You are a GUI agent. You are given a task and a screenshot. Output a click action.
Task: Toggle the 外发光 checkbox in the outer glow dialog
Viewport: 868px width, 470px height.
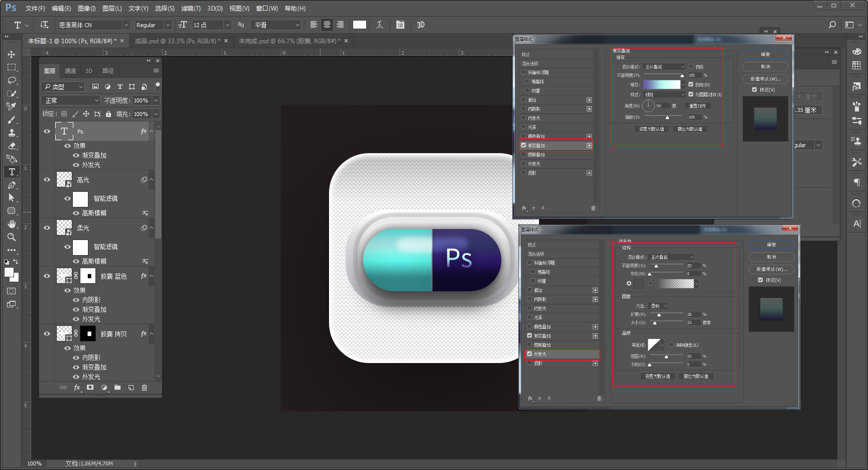529,354
